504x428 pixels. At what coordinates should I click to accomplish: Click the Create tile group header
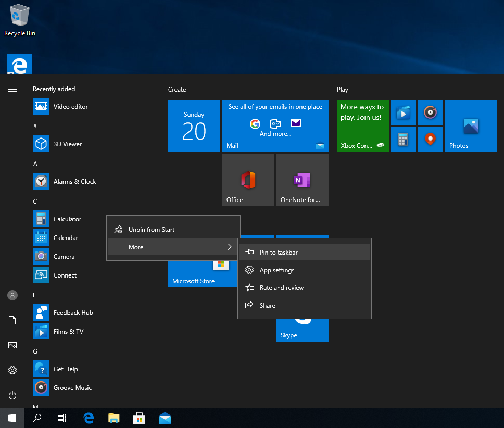[177, 90]
